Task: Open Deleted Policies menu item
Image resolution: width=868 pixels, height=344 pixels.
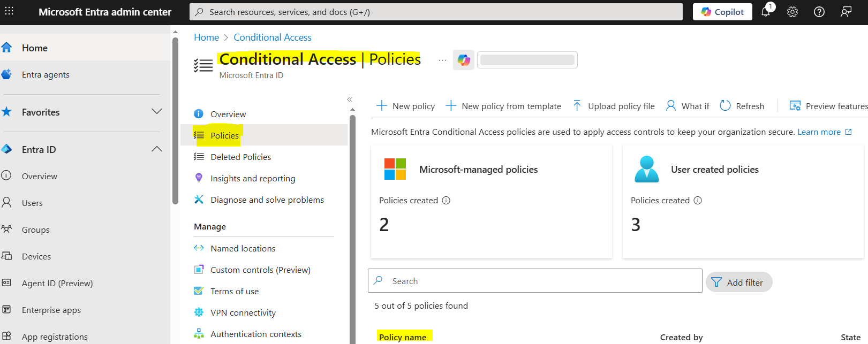Action: (240, 157)
